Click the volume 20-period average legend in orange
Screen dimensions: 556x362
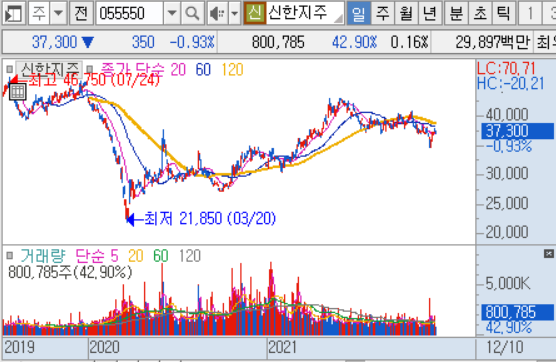tap(135, 256)
